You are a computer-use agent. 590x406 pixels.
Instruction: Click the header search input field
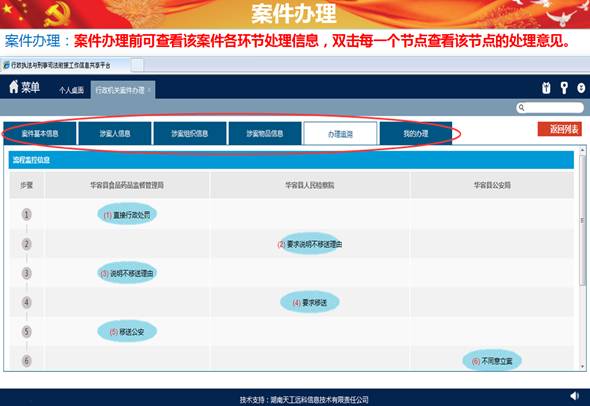coord(550,108)
